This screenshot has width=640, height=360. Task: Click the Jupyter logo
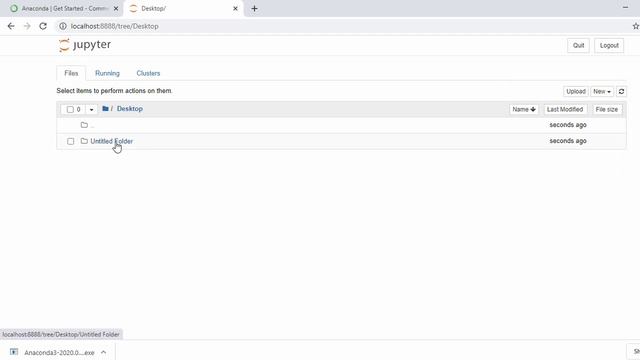pos(85,45)
